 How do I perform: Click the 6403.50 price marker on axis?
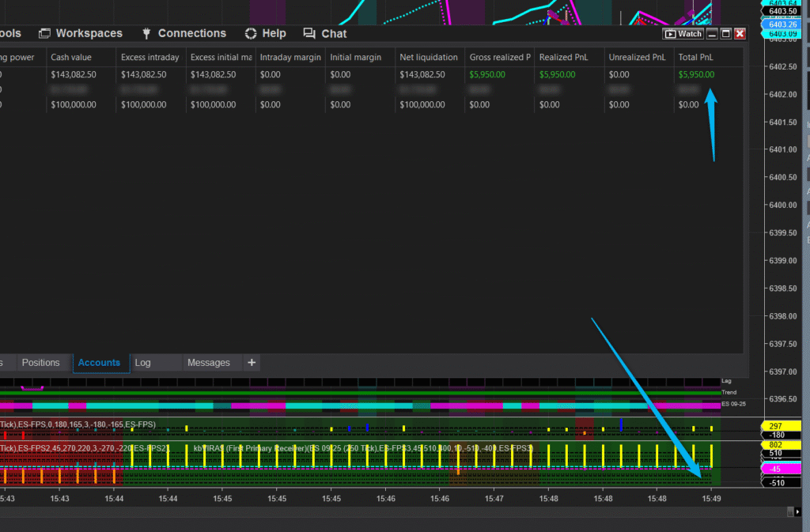point(782,11)
